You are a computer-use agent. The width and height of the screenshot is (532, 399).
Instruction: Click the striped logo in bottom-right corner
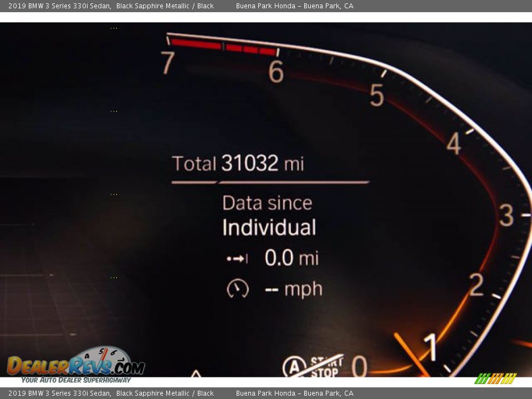click(495, 378)
